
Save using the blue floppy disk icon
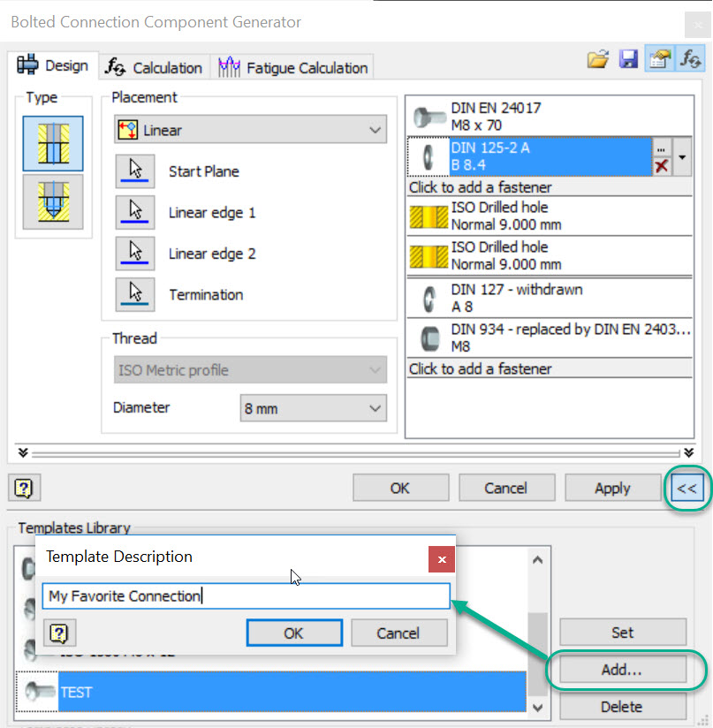[628, 59]
